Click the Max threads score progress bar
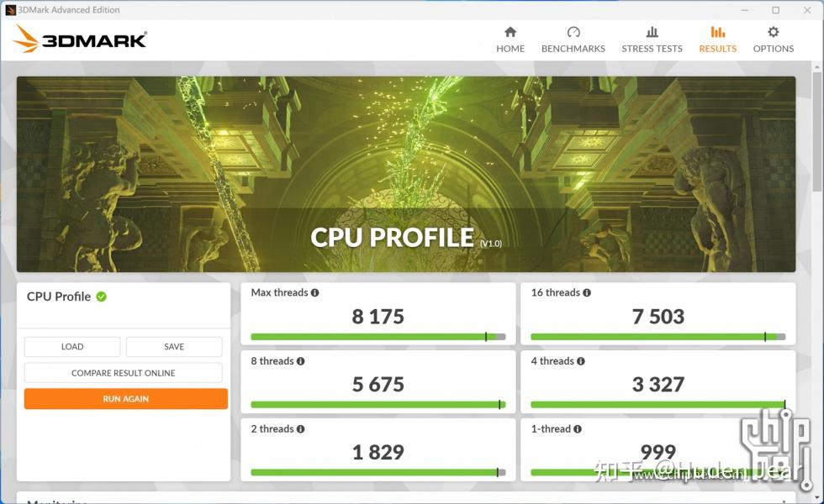Screen dimensions: 824x504 [377, 336]
